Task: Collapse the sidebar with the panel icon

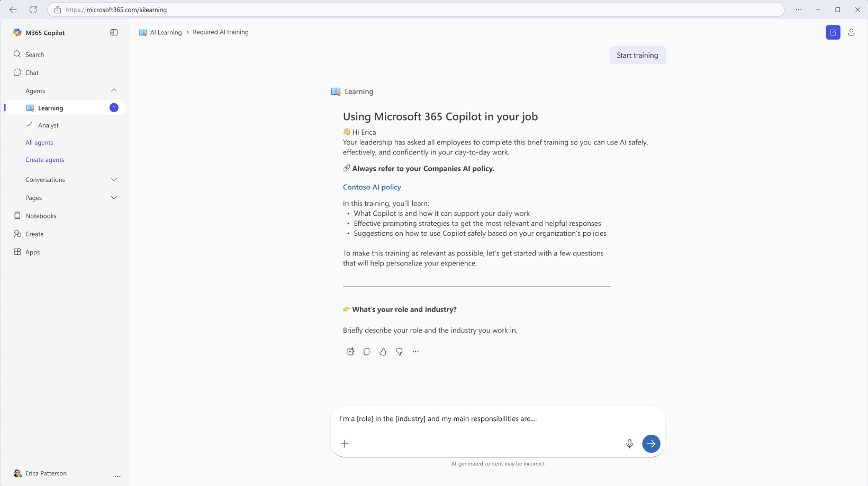Action: (114, 33)
